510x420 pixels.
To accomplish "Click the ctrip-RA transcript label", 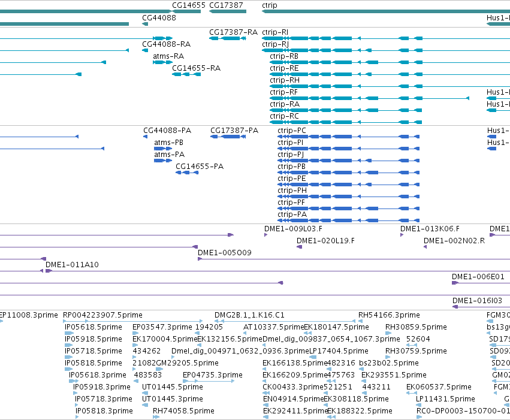I will [x=285, y=104].
